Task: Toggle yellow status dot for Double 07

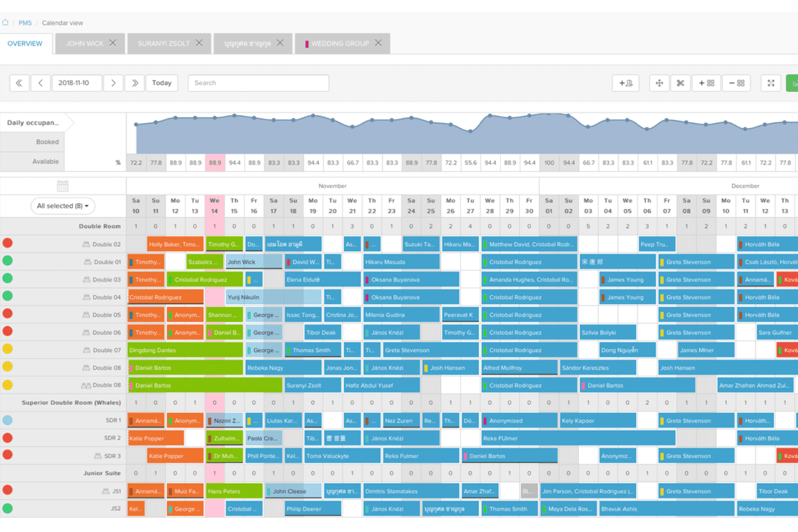Action: (x=8, y=349)
